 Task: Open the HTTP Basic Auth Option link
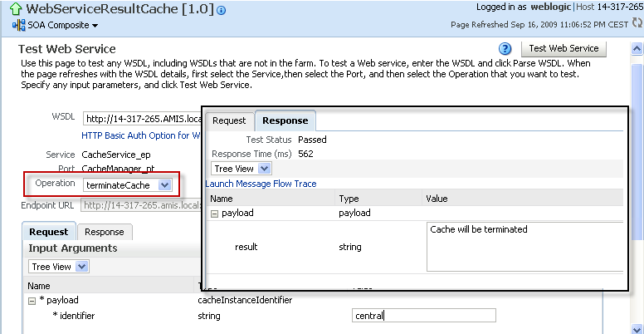click(x=141, y=135)
